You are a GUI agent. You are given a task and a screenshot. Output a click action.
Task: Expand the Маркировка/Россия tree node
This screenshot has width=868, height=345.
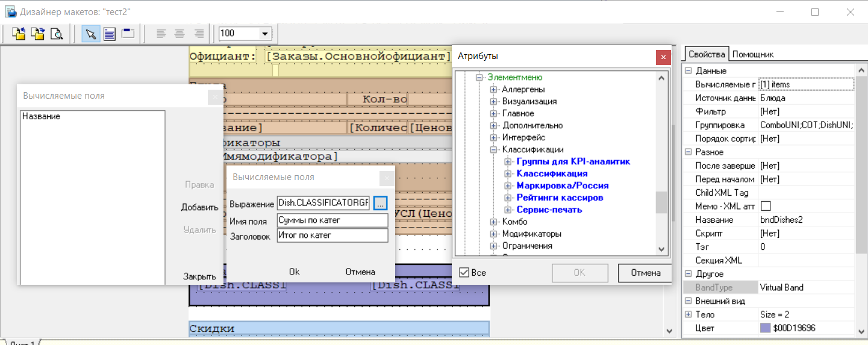coord(508,186)
